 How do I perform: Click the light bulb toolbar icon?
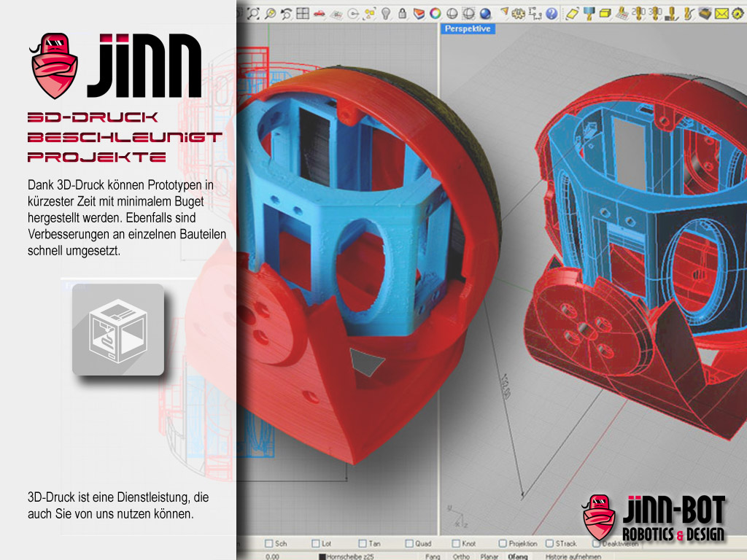[x=385, y=13]
